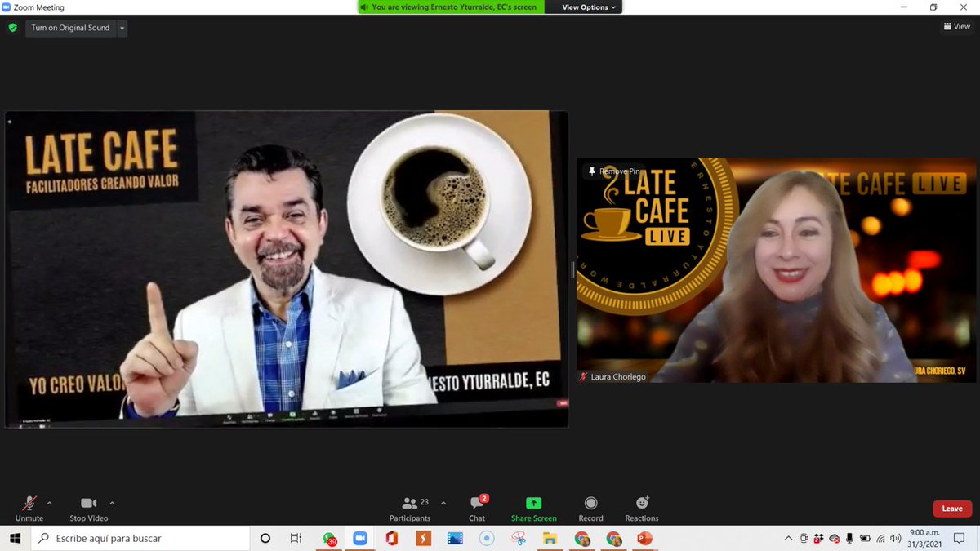The width and height of the screenshot is (980, 551).
Task: Open the Snipping scissors taskbar app
Action: [519, 539]
